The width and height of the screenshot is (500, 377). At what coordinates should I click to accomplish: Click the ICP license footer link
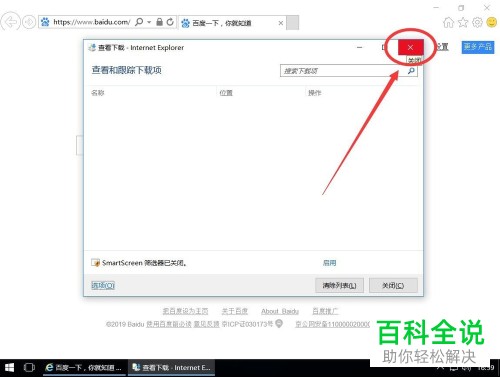pyautogui.click(x=247, y=324)
